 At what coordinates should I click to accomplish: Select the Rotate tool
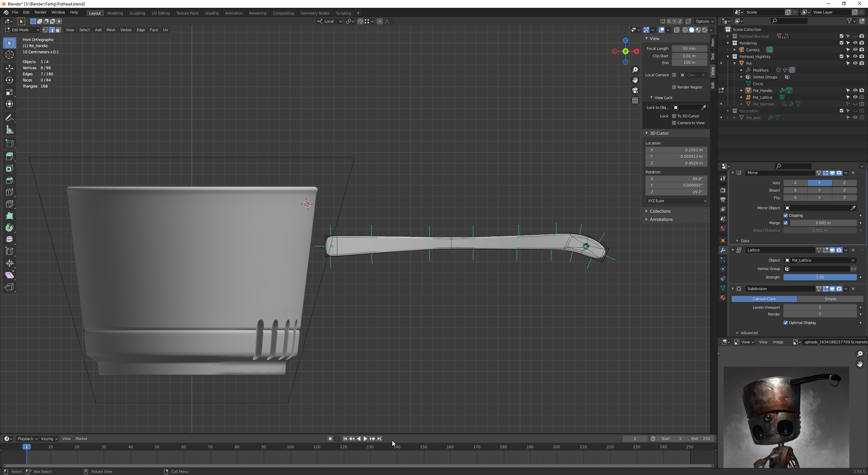click(x=9, y=80)
